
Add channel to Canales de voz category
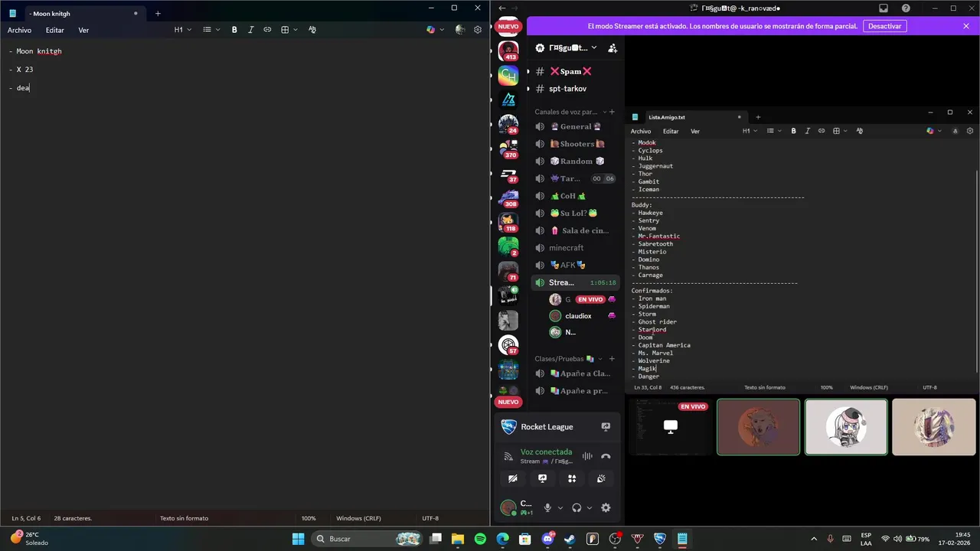click(612, 112)
